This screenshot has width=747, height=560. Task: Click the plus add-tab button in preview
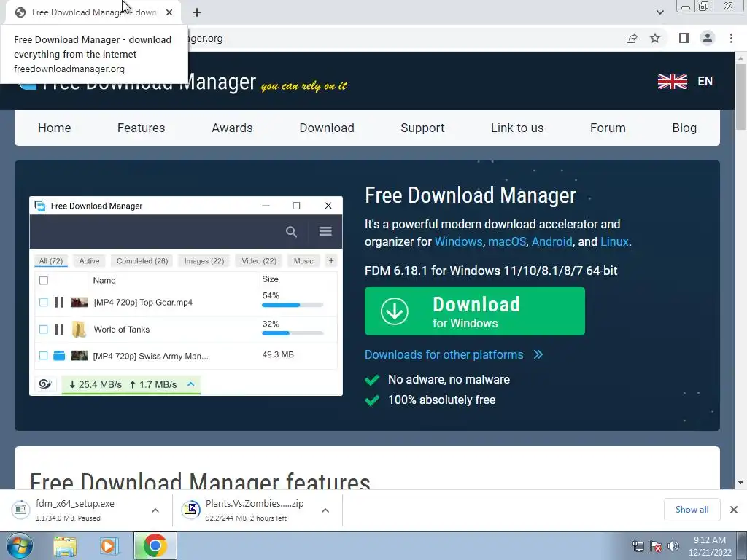[x=331, y=260]
